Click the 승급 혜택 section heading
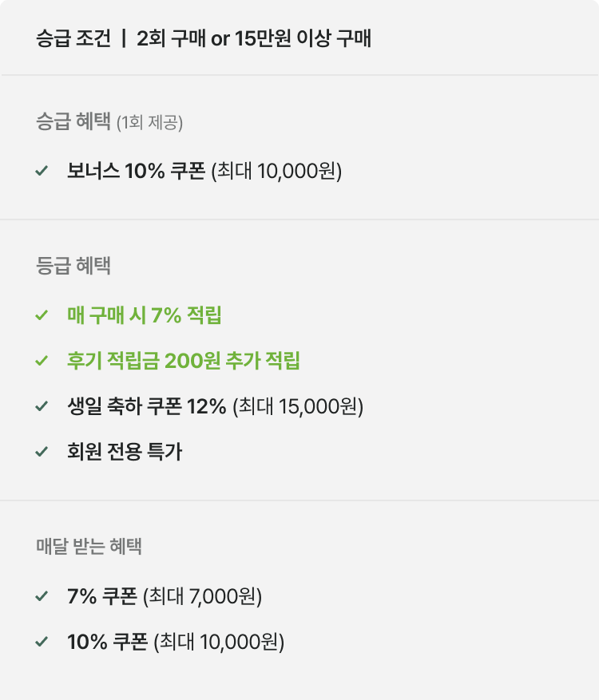 [x=73, y=122]
